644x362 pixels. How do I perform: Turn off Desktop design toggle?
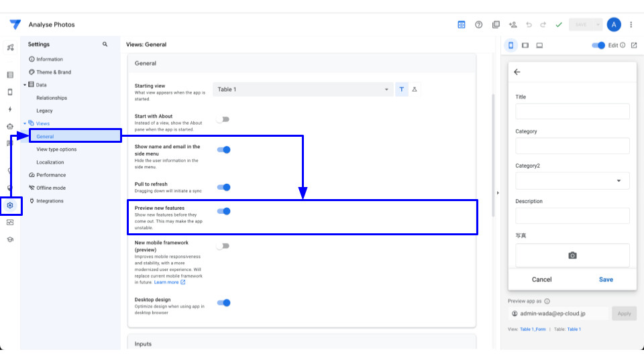[223, 303]
